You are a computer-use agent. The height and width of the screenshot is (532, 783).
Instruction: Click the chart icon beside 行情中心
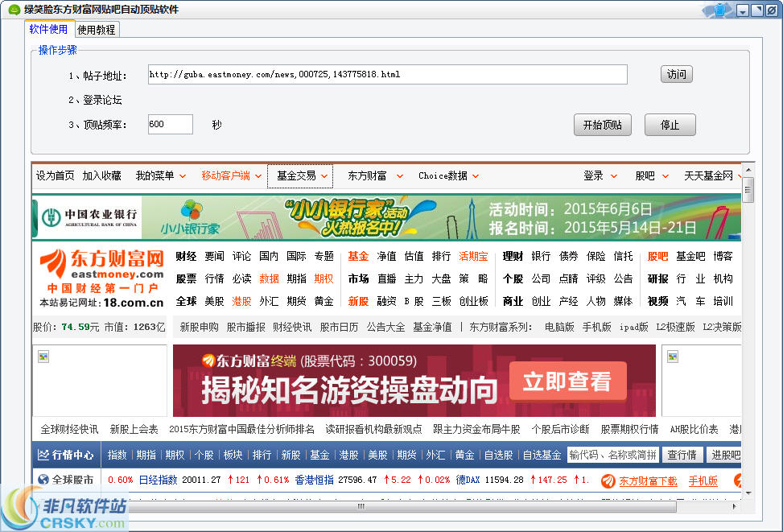pyautogui.click(x=43, y=455)
